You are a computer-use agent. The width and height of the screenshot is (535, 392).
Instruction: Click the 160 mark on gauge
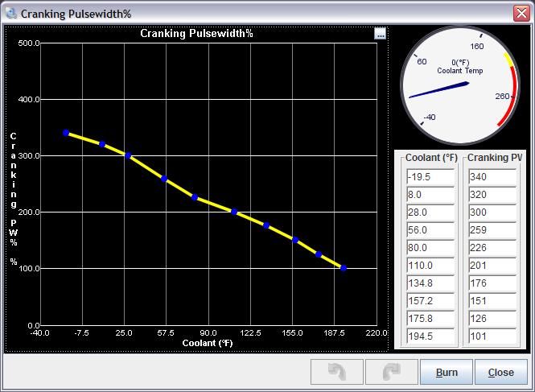pos(476,47)
